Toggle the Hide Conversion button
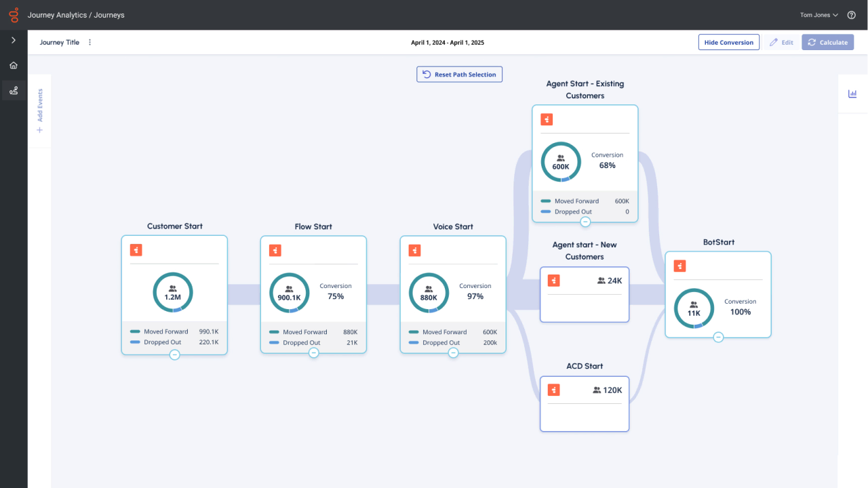This screenshot has height=488, width=868. click(728, 42)
